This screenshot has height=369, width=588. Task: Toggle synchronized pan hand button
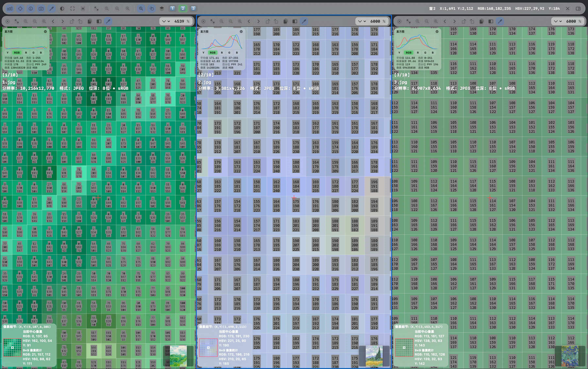[152, 8]
